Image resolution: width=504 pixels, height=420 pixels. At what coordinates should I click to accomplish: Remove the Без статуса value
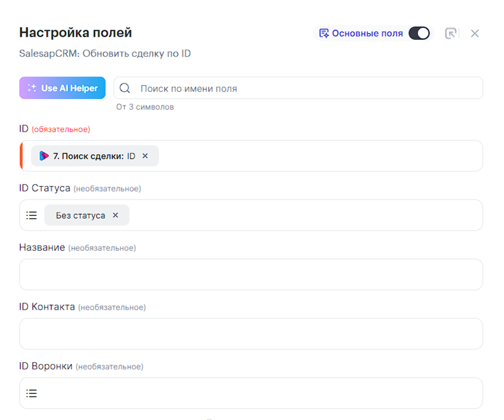click(x=115, y=215)
